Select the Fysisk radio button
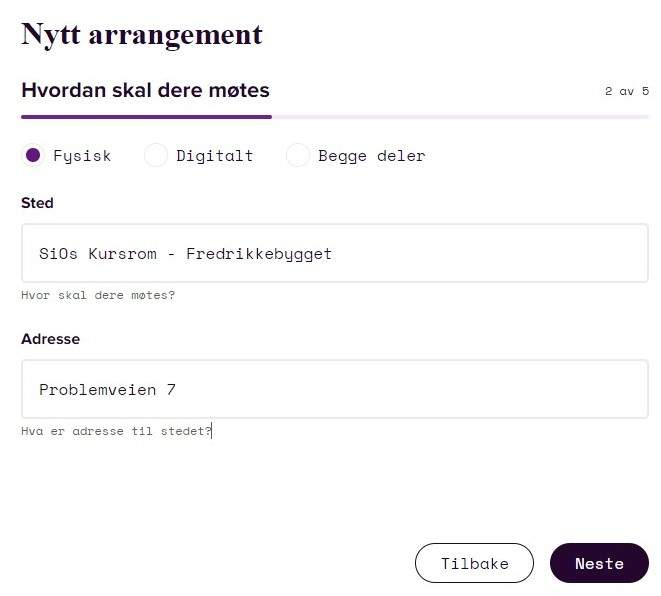 pos(33,155)
